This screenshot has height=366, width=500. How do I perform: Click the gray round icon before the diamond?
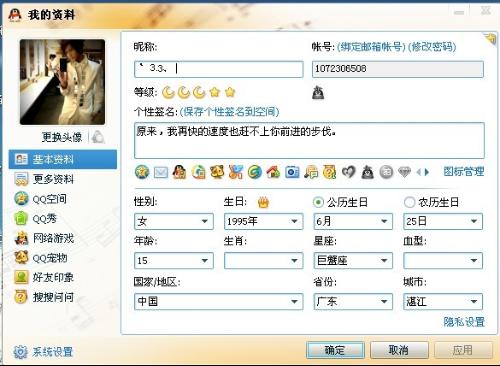(x=386, y=172)
